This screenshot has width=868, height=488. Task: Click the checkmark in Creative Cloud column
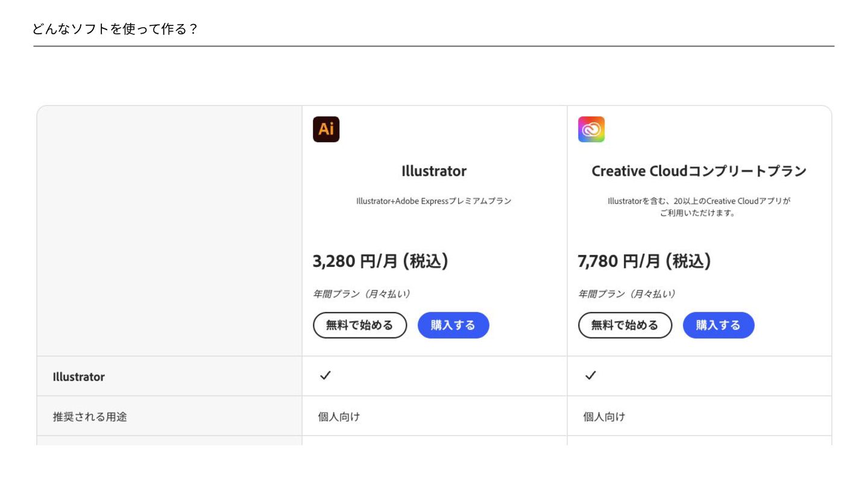pos(591,375)
